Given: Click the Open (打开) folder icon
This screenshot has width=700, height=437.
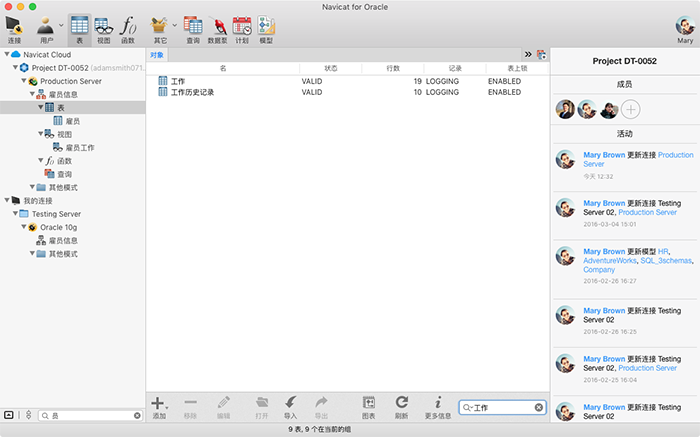Looking at the screenshot, I should (262, 408).
